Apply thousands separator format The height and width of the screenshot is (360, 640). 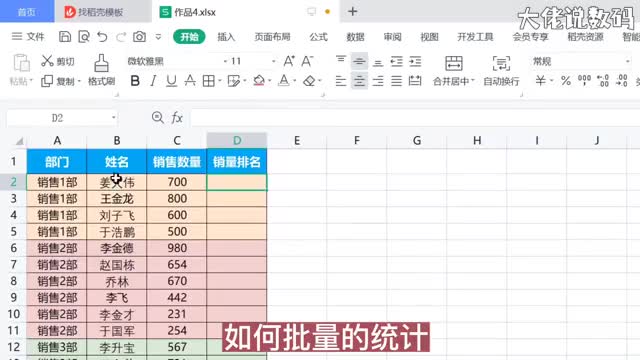[x=584, y=81]
